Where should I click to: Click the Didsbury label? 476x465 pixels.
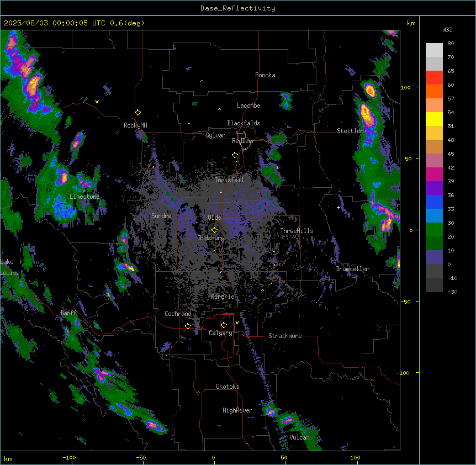211,238
